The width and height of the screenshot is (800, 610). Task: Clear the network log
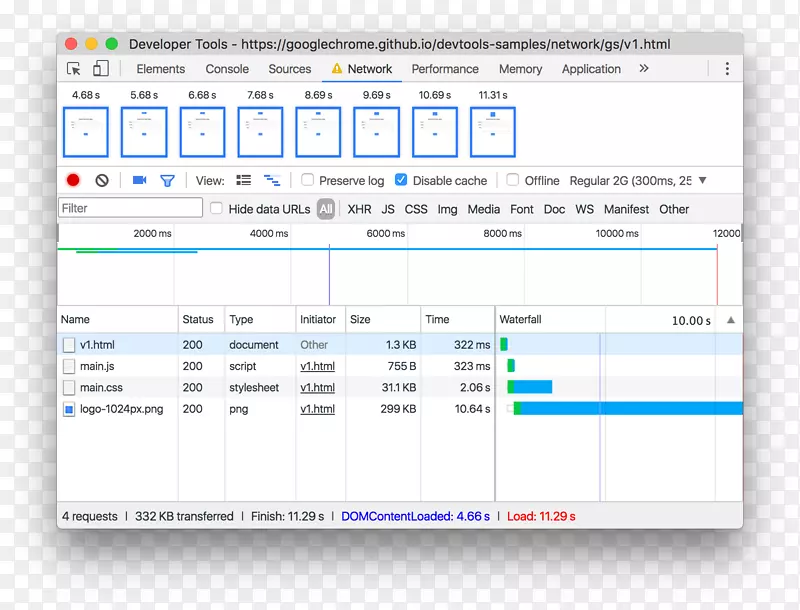coord(102,180)
